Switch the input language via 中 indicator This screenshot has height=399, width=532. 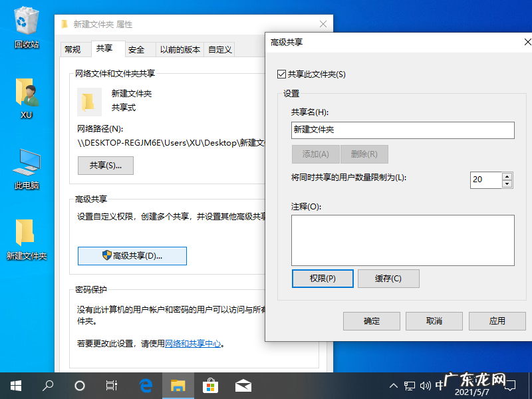tap(440, 386)
